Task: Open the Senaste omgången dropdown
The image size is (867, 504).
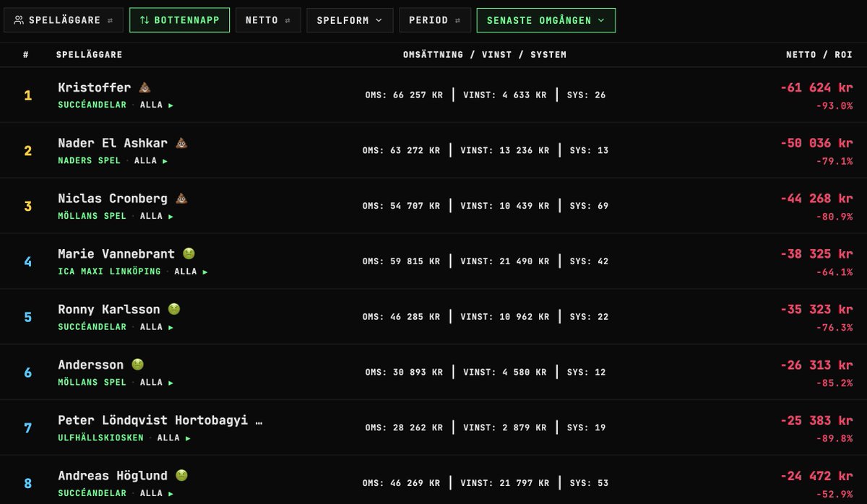Action: (x=546, y=20)
